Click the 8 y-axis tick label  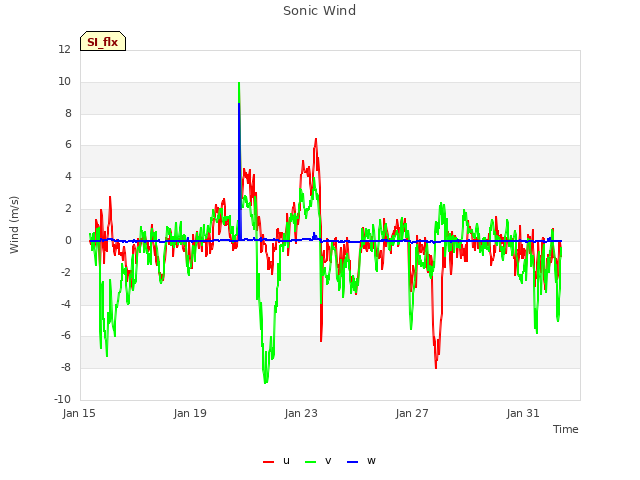coord(68,113)
